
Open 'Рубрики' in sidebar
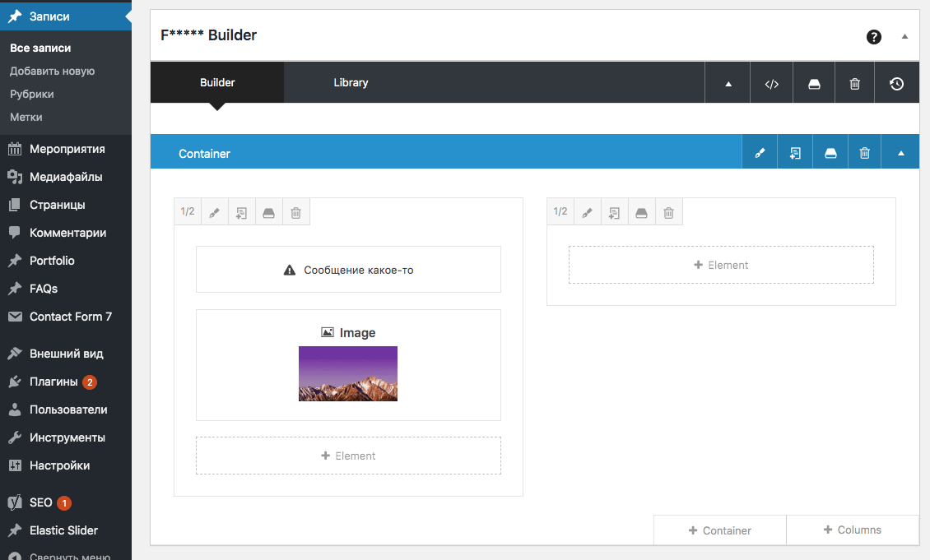tap(32, 95)
